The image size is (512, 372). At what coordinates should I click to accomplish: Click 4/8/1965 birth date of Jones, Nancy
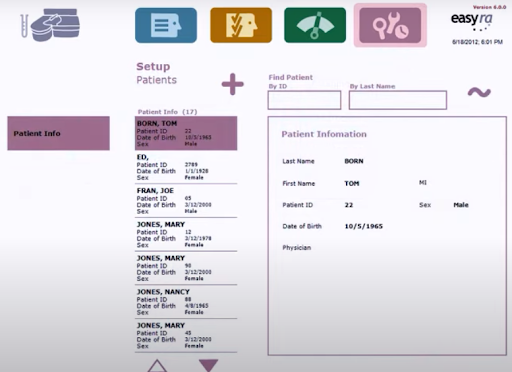coord(197,306)
